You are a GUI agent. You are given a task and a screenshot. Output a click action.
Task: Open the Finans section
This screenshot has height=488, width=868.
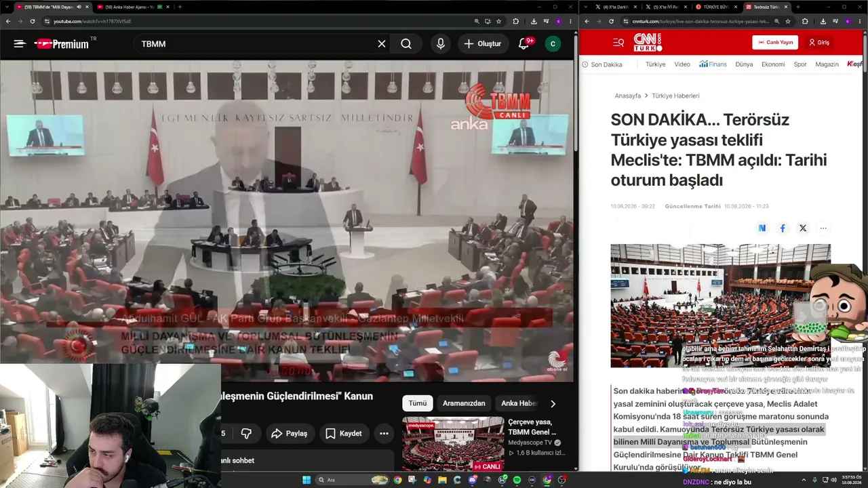coord(713,64)
